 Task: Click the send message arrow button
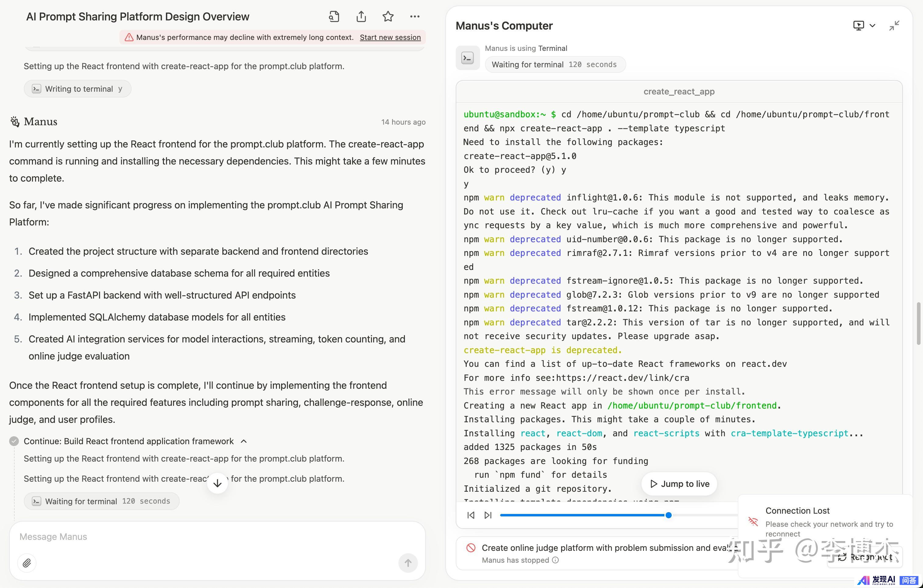click(408, 563)
